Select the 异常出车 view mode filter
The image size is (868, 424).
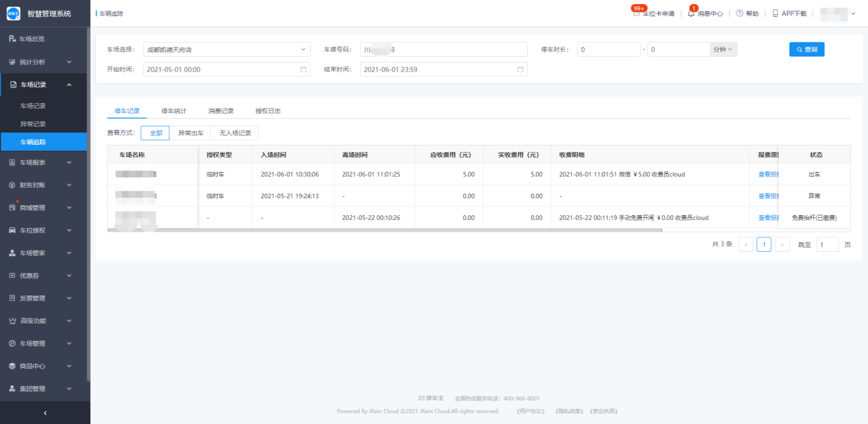pyautogui.click(x=190, y=133)
